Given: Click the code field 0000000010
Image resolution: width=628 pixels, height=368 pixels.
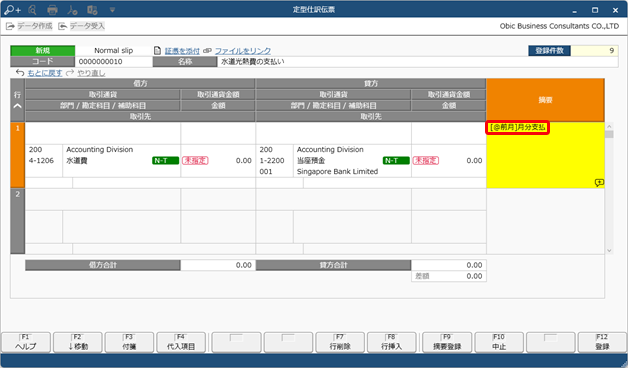Looking at the screenshot, I should 113,62.
